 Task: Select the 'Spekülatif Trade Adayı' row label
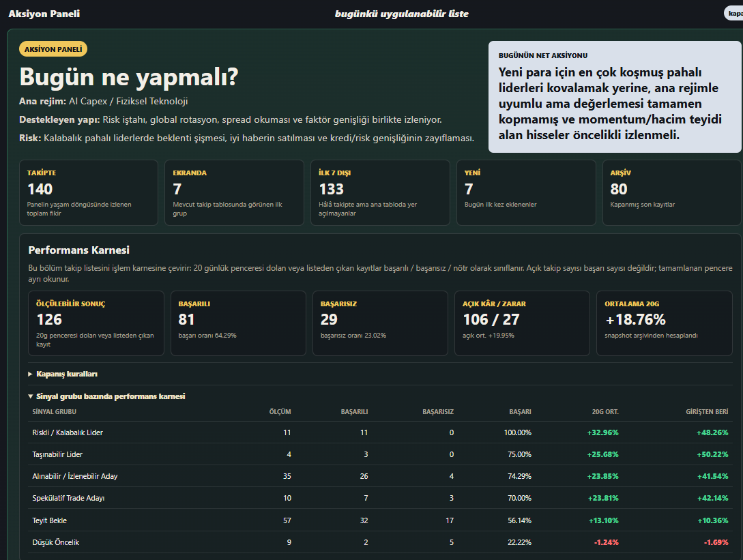coord(68,498)
